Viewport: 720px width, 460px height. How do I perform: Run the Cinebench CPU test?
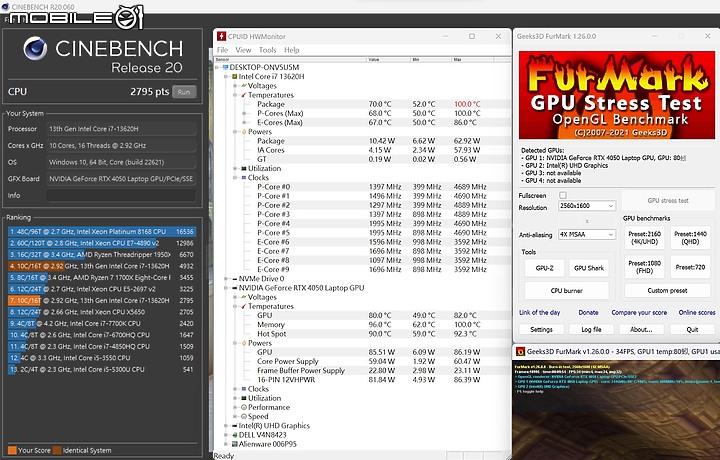point(184,92)
